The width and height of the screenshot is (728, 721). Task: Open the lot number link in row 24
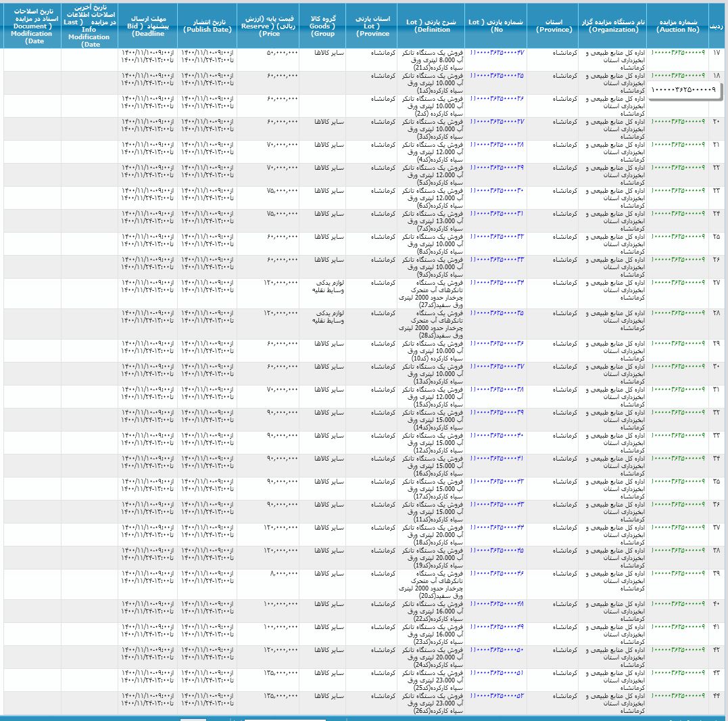coord(497,214)
